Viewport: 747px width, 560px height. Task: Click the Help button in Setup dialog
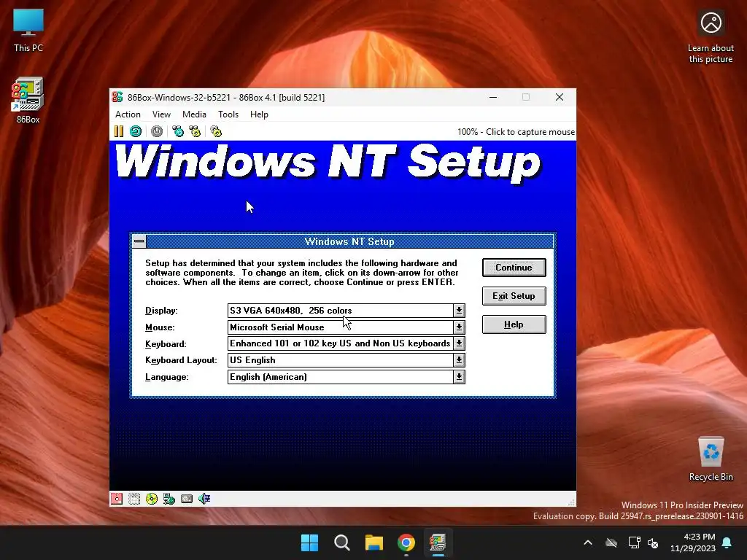514,324
